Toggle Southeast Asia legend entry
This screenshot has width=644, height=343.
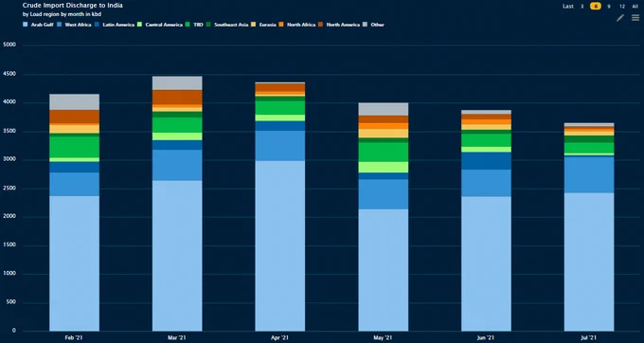(227, 25)
